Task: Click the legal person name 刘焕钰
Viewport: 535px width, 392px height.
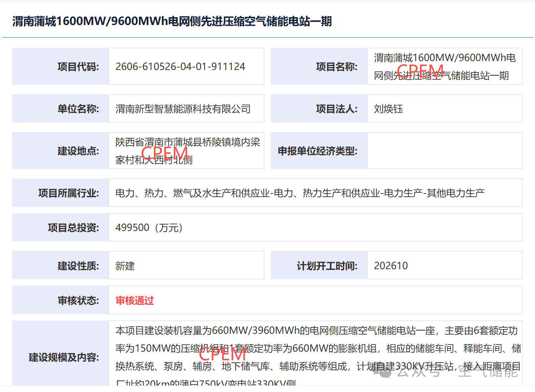Action: [x=388, y=109]
